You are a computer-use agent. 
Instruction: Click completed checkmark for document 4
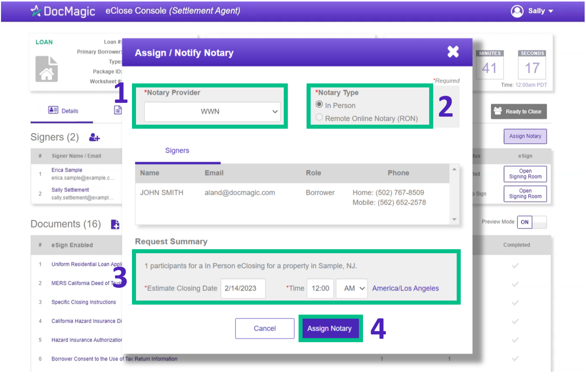pos(515,322)
